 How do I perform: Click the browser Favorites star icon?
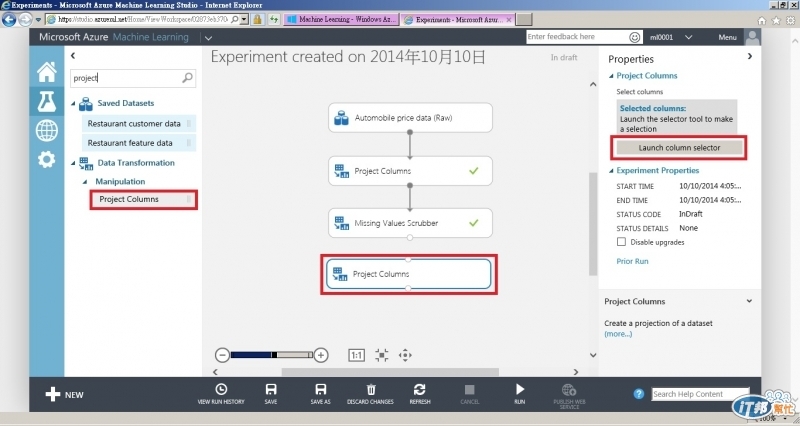coord(776,20)
